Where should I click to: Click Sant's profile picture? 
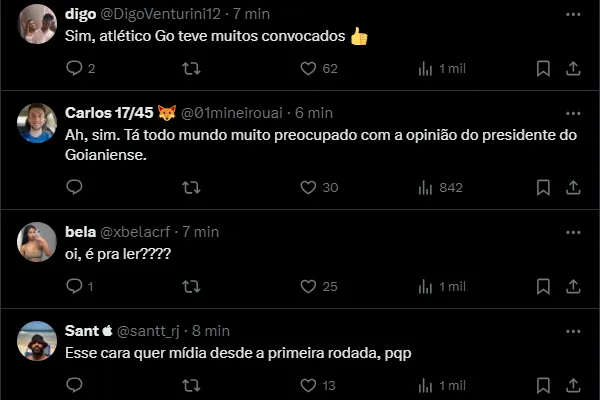coord(37,341)
